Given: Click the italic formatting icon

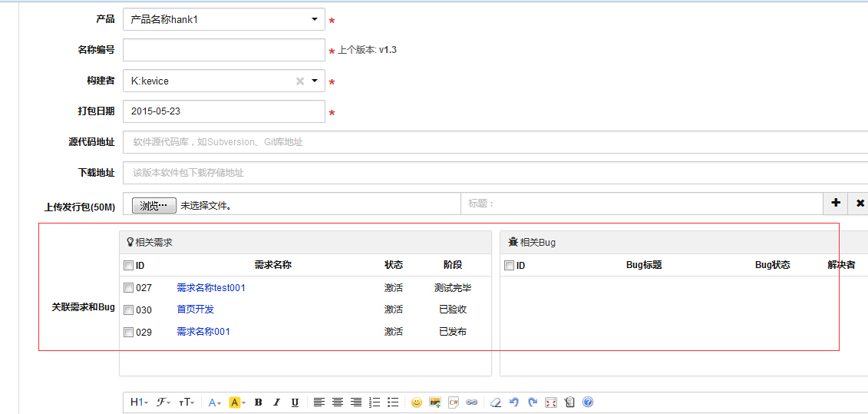Looking at the screenshot, I should pyautogui.click(x=276, y=402).
